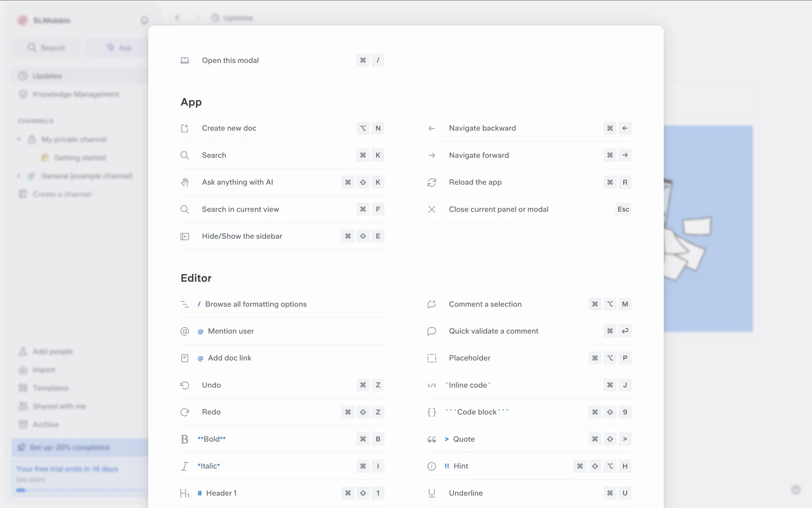Click the notification bell icon
The image size is (812, 508).
click(144, 20)
